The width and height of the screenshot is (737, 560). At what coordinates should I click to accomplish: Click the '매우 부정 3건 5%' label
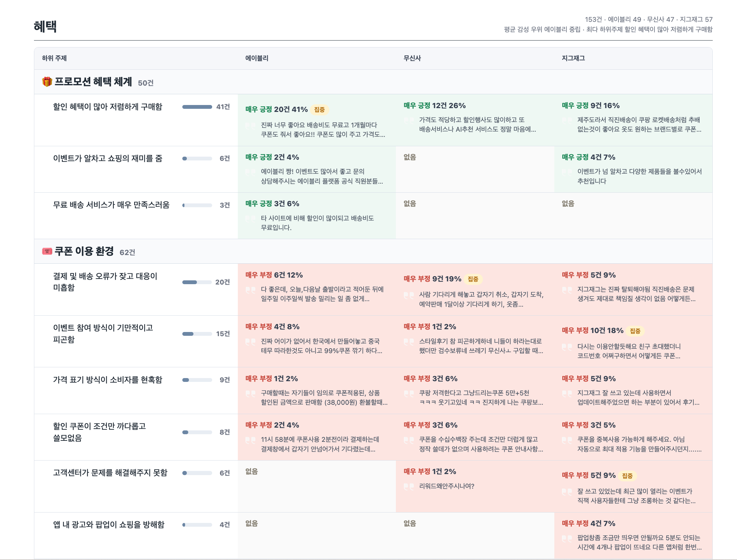589,425
